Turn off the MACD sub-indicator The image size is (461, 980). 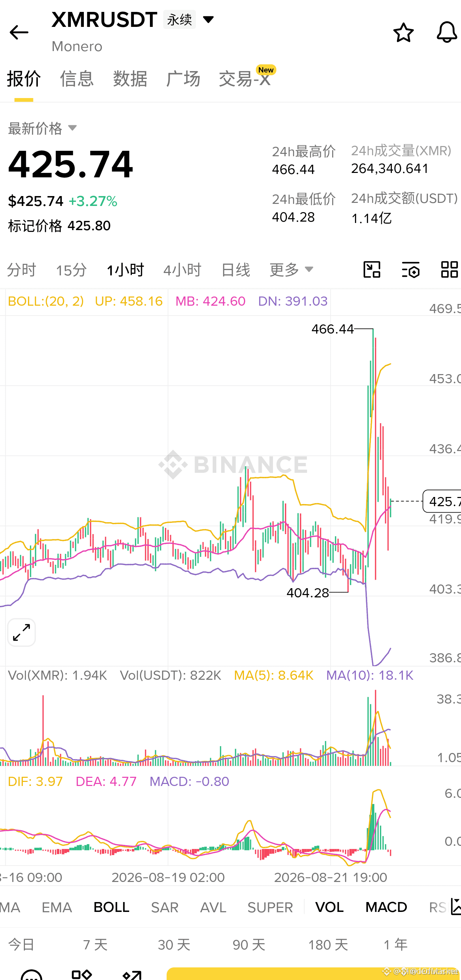386,907
